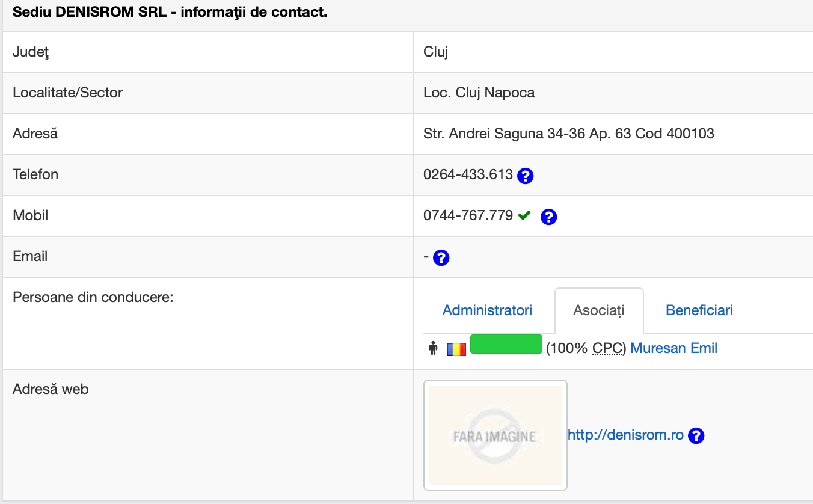The width and height of the screenshot is (813, 504).
Task: Click the CPC abbreviation text
Action: pos(607,348)
